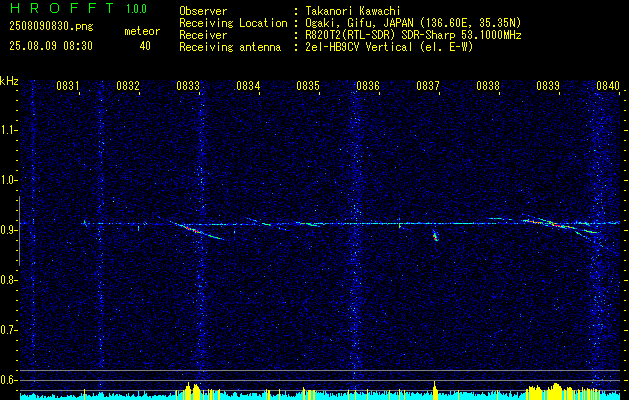Click the 0.8 kHz axis label
The image size is (629, 400).
pyautogui.click(x=8, y=280)
